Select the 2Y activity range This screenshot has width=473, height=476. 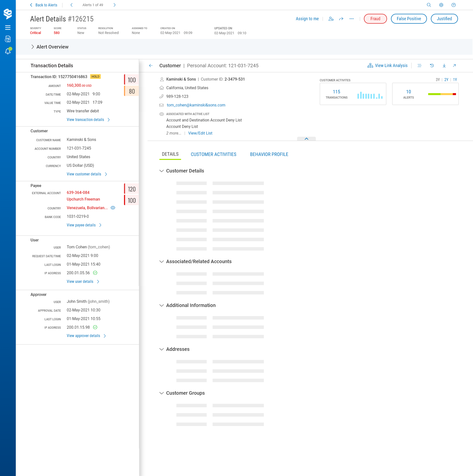coord(446,80)
